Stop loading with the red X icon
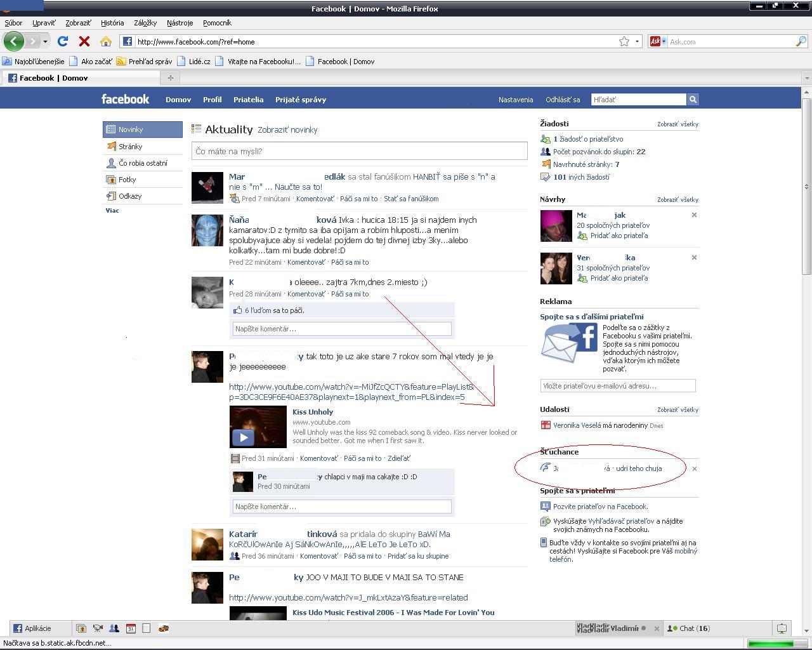This screenshot has height=650, width=812. pos(84,41)
